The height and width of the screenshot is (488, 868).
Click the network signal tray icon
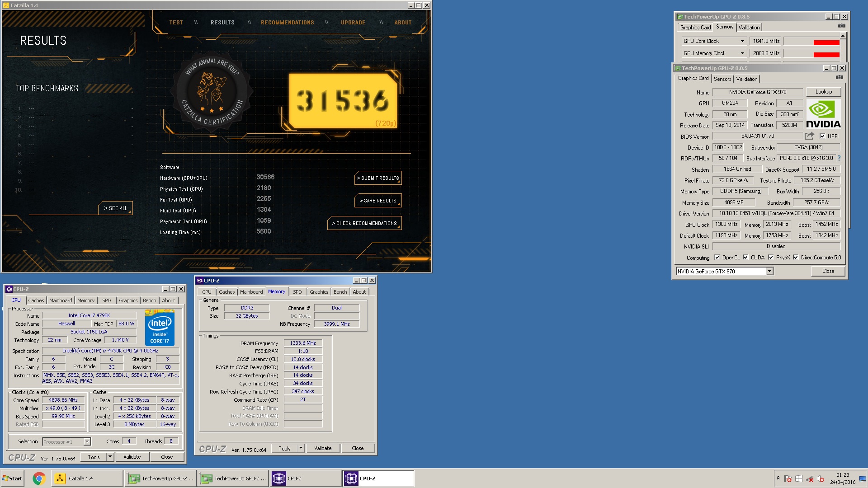click(810, 479)
